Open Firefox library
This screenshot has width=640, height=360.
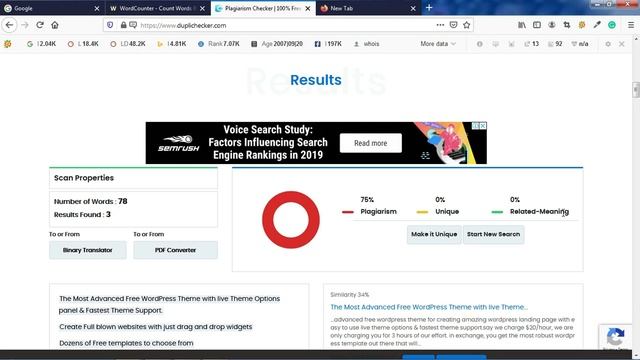(x=522, y=25)
